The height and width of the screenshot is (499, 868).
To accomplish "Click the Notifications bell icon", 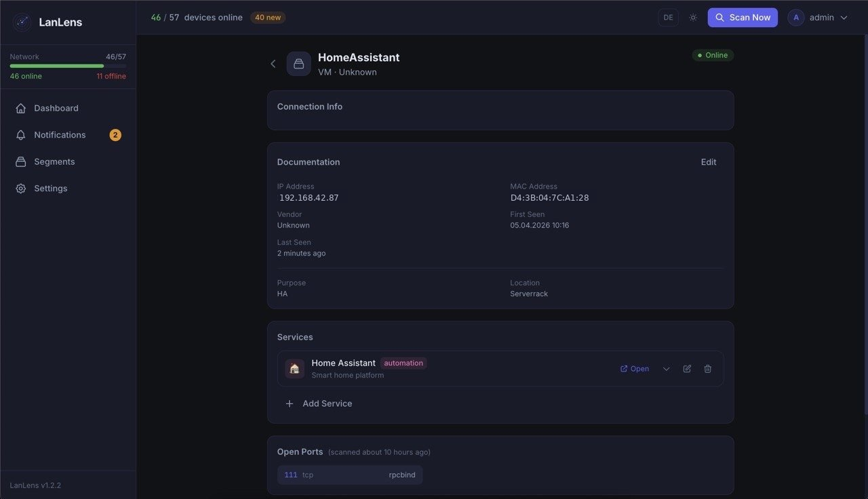I will click(x=21, y=135).
